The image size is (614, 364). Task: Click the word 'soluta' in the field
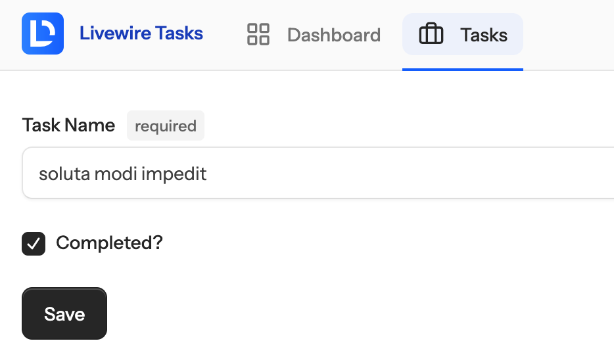pos(64,173)
